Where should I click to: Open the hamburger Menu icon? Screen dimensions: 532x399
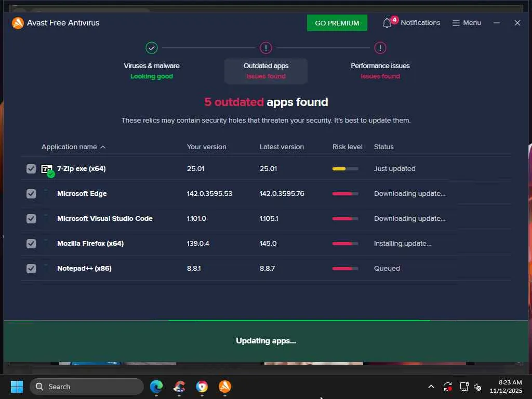pos(456,23)
